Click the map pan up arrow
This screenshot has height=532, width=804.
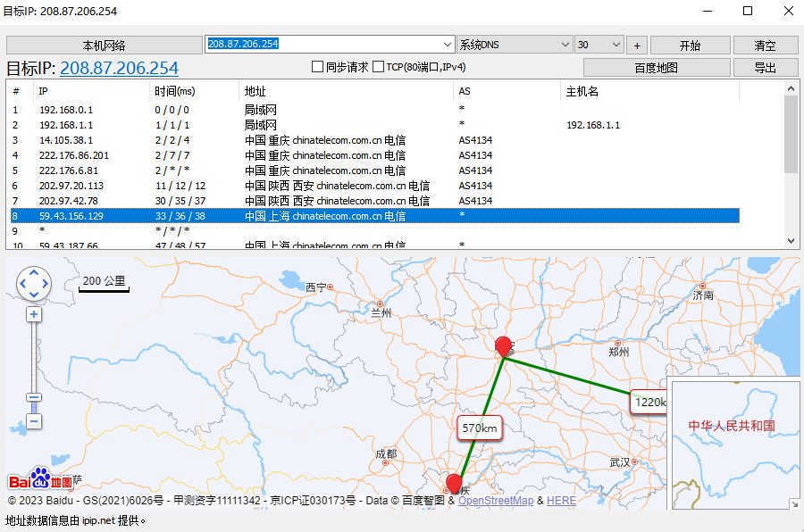(x=34, y=272)
